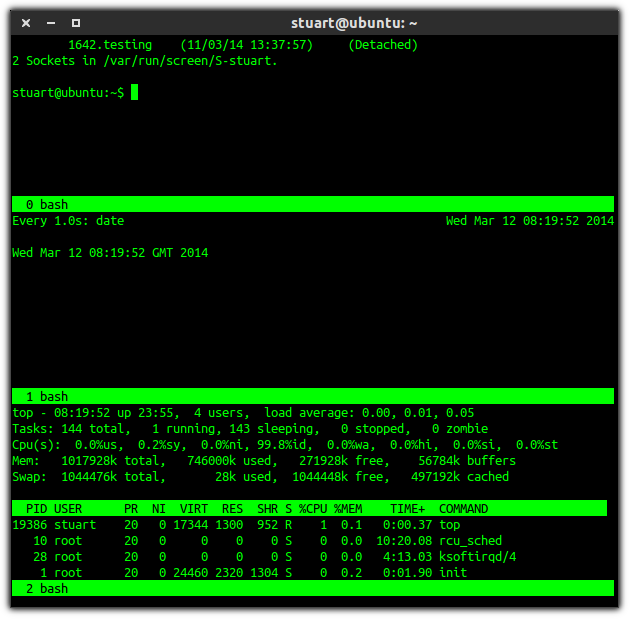Click the '1642.testing' session entry
This screenshot has height=620, width=631.
pyautogui.click(x=110, y=45)
